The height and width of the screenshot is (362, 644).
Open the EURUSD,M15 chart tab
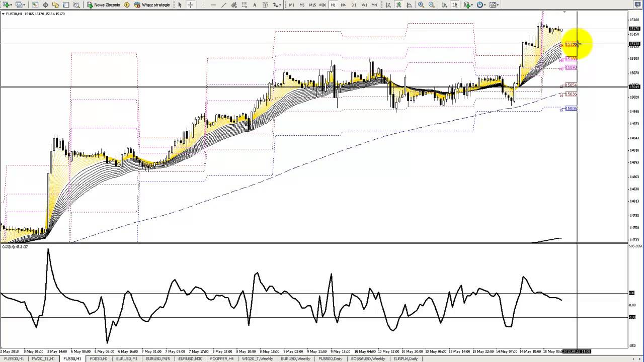pos(157,358)
